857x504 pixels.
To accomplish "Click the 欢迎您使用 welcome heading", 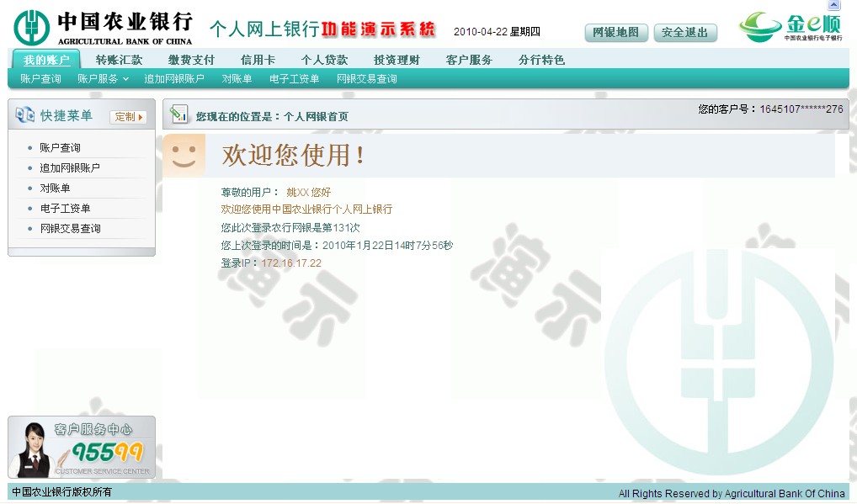I will click(294, 155).
